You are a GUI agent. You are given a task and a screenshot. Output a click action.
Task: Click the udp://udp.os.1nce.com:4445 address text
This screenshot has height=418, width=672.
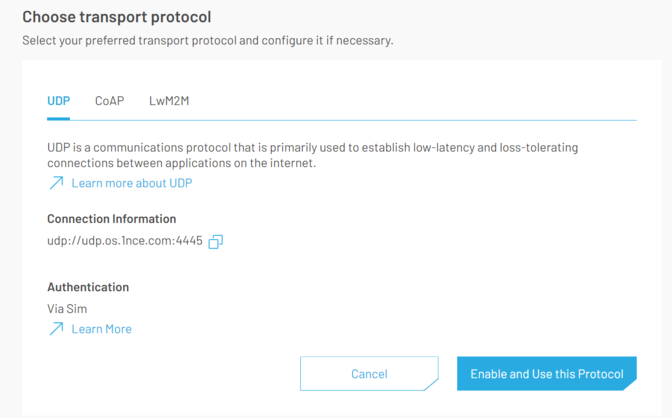[x=124, y=241]
